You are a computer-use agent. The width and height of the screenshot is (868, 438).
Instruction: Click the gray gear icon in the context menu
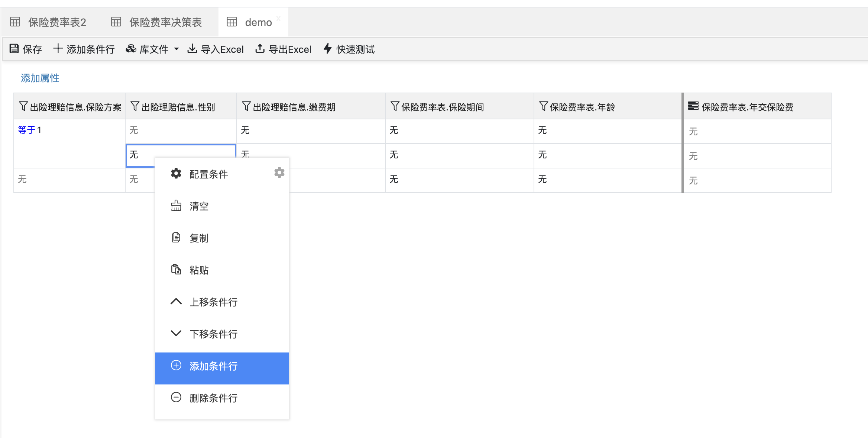(279, 173)
